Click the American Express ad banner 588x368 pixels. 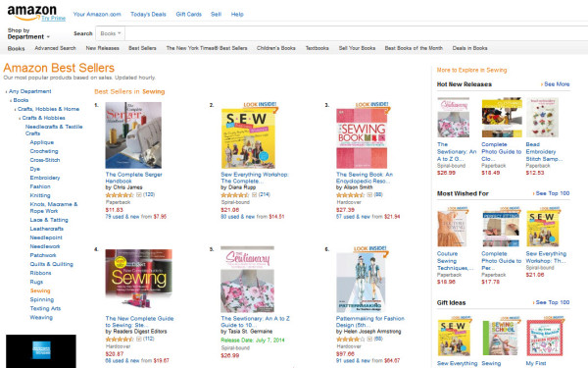[x=41, y=351]
